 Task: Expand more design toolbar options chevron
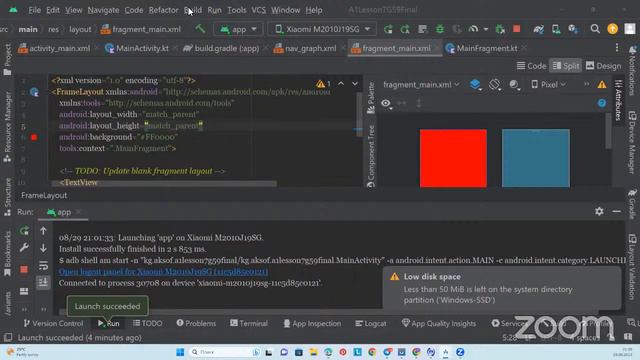tap(587, 84)
